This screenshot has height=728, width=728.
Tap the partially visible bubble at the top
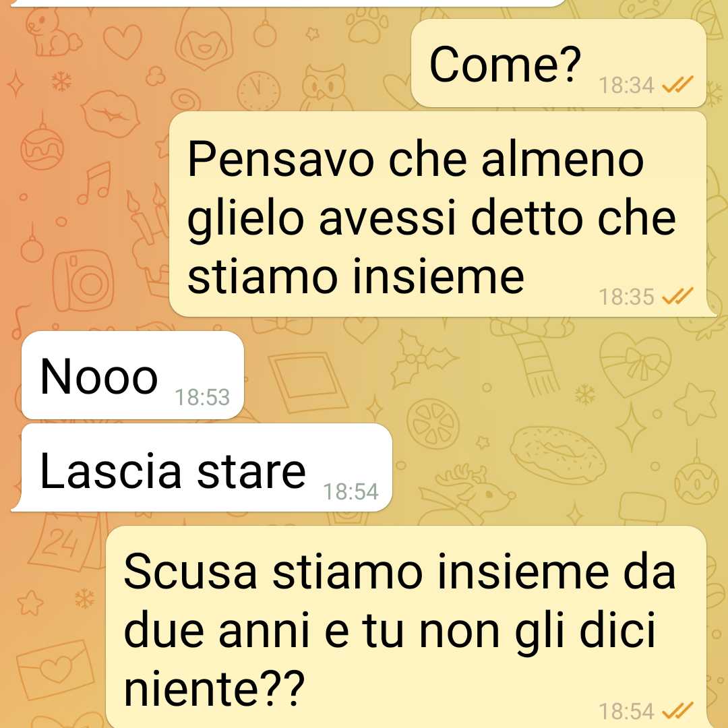coord(288,3)
